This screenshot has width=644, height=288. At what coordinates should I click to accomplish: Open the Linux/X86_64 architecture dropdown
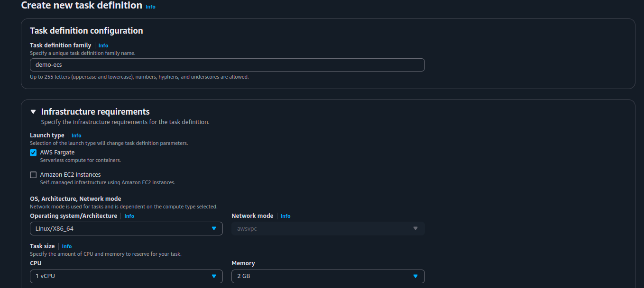(x=126, y=229)
